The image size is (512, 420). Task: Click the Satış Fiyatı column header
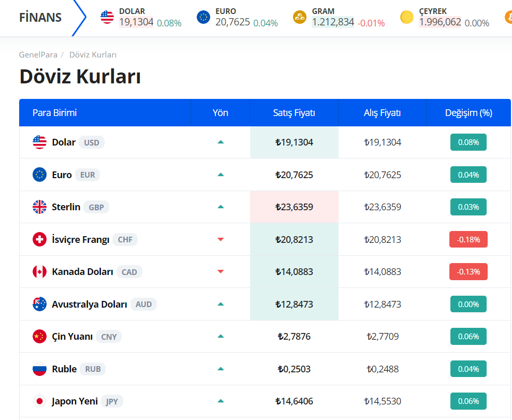[x=294, y=113]
